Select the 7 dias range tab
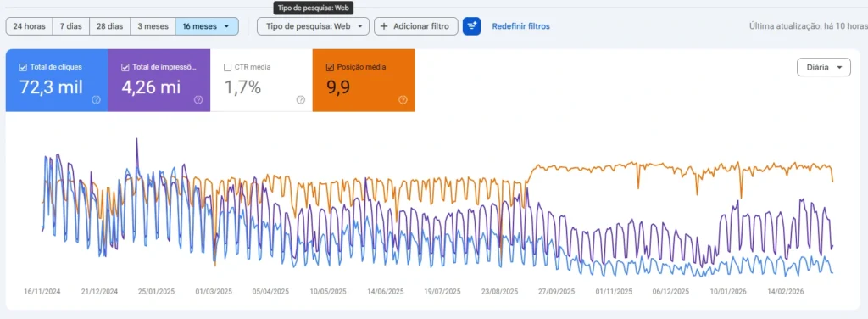The height and width of the screenshot is (319, 868). click(71, 26)
